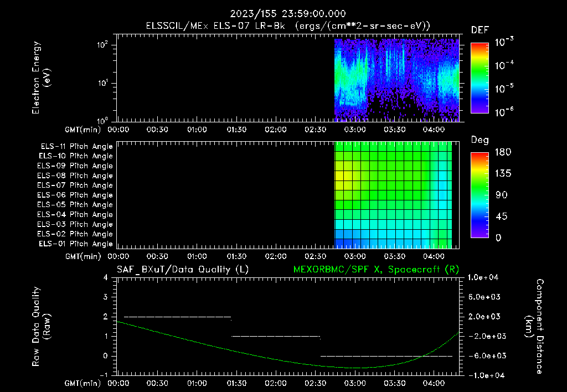Click the DEF color bar legend

coord(480,78)
